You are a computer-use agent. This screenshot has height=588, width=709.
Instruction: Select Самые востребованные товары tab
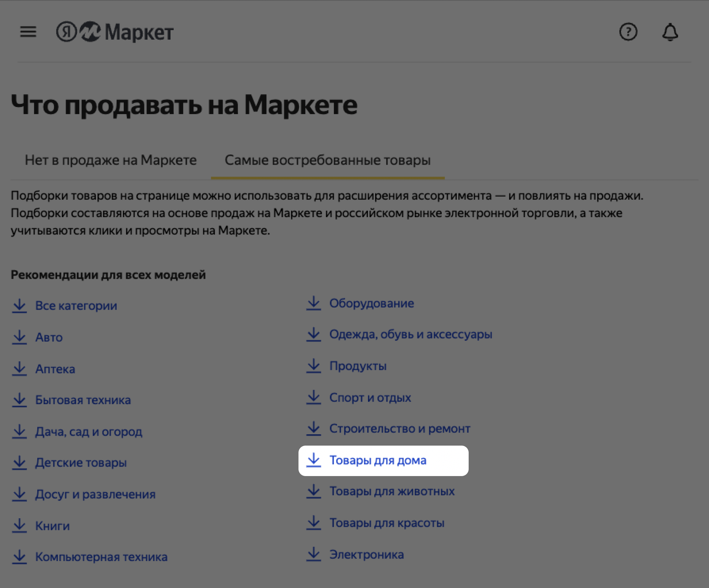[328, 160]
